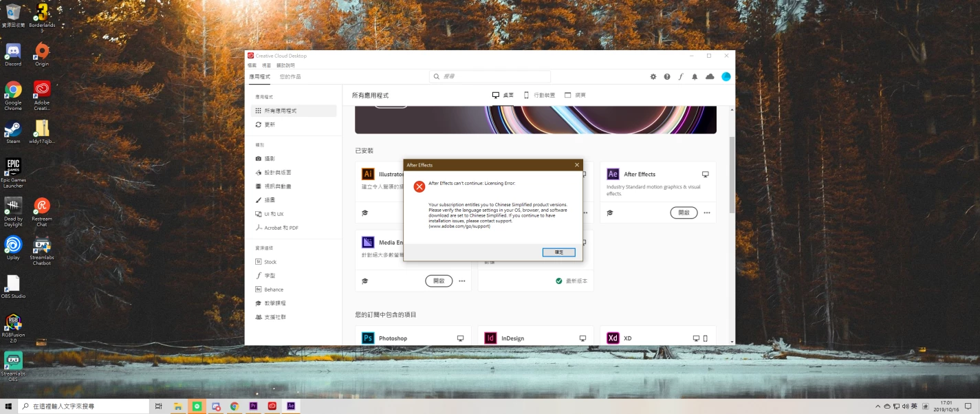Open Epic Games Launcher shortcut

click(13, 173)
